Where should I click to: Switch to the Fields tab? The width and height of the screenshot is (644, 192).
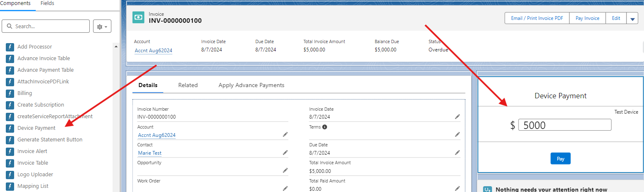coord(47,3)
